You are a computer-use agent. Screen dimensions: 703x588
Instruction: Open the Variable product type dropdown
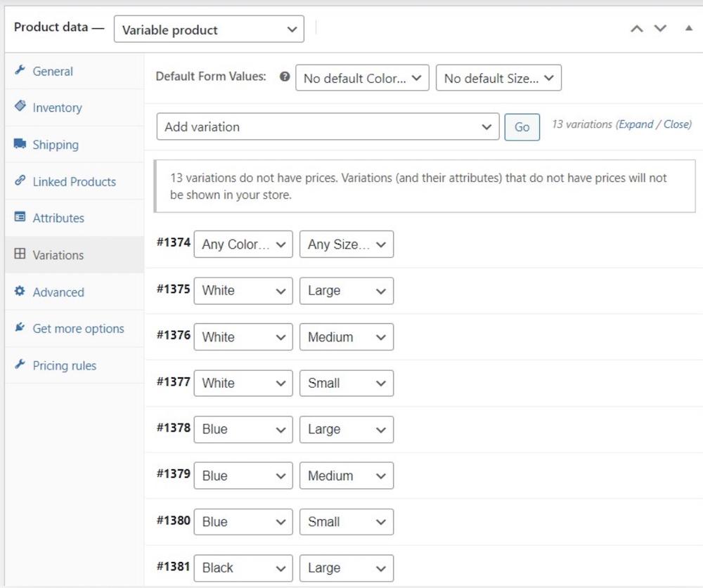click(x=209, y=29)
